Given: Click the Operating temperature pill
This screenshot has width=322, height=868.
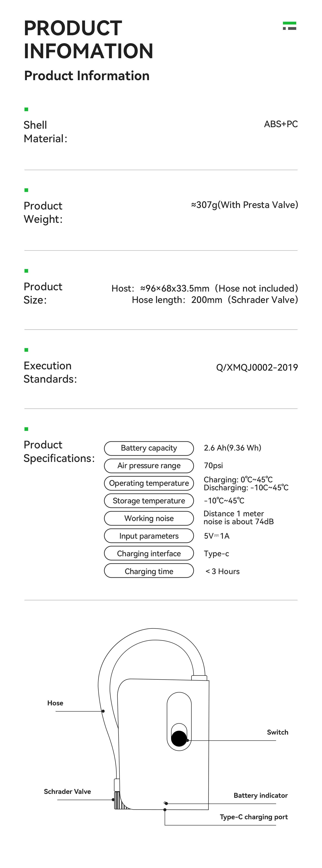Looking at the screenshot, I should coord(149,483).
